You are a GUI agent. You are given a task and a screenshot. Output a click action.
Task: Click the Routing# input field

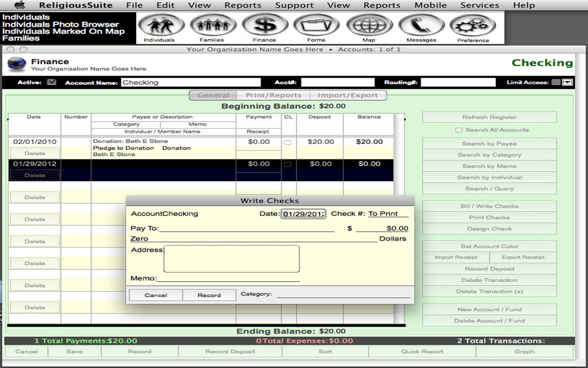[458, 82]
